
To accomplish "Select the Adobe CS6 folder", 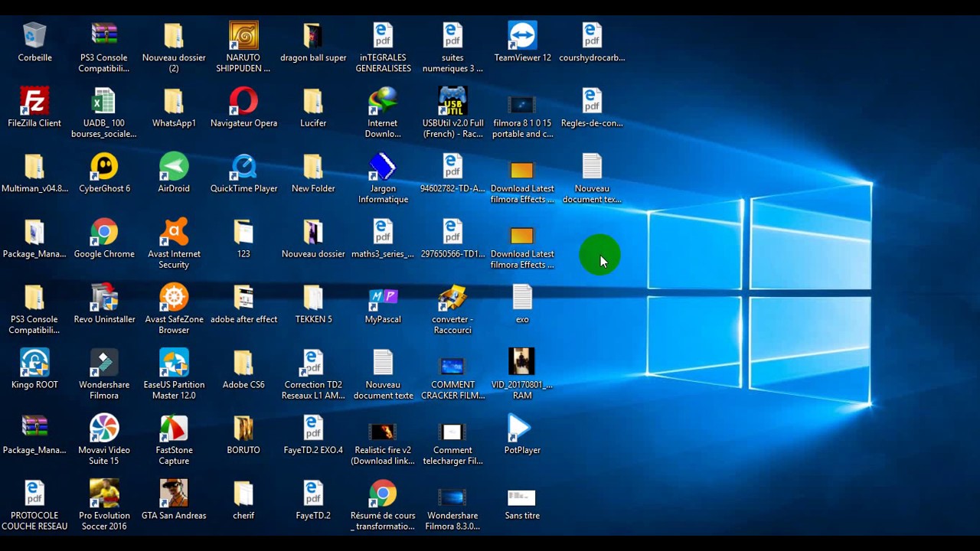I will click(243, 363).
